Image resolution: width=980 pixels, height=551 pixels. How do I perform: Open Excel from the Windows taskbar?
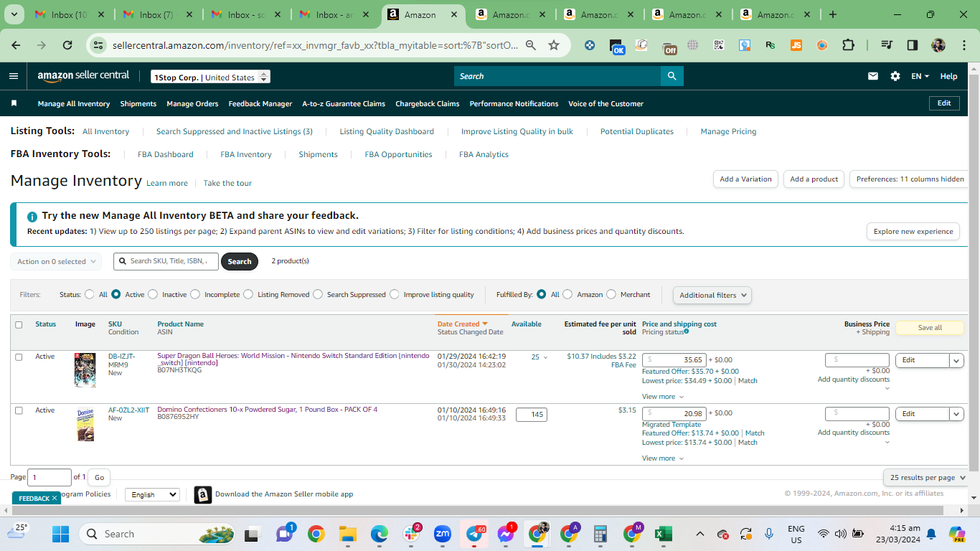(x=663, y=534)
